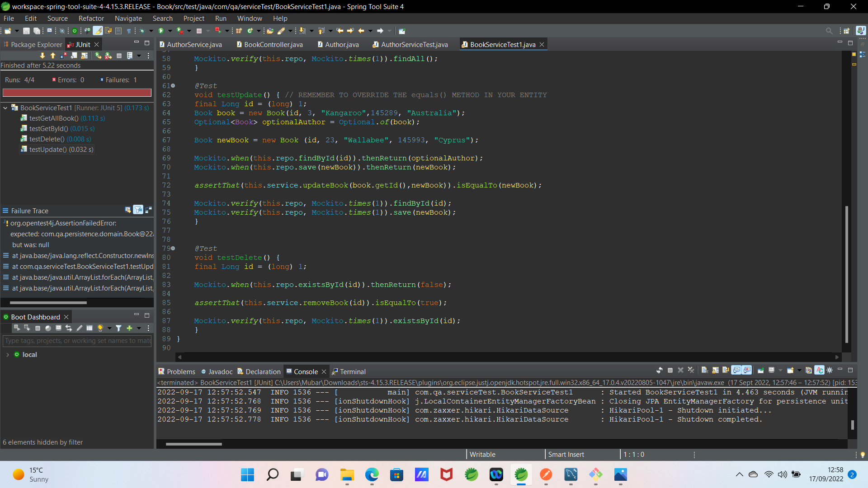868x488 pixels.
Task: Open the Run button dropdown arrow
Action: [170, 31]
